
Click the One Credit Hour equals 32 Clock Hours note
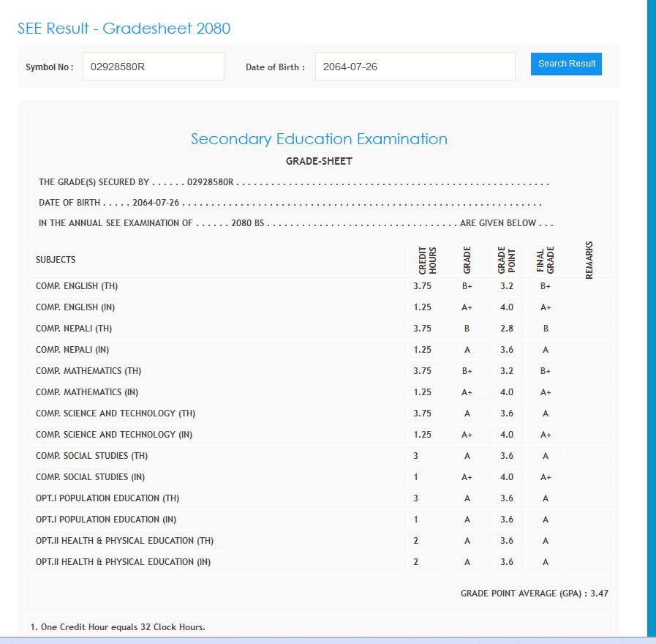pyautogui.click(x=118, y=627)
